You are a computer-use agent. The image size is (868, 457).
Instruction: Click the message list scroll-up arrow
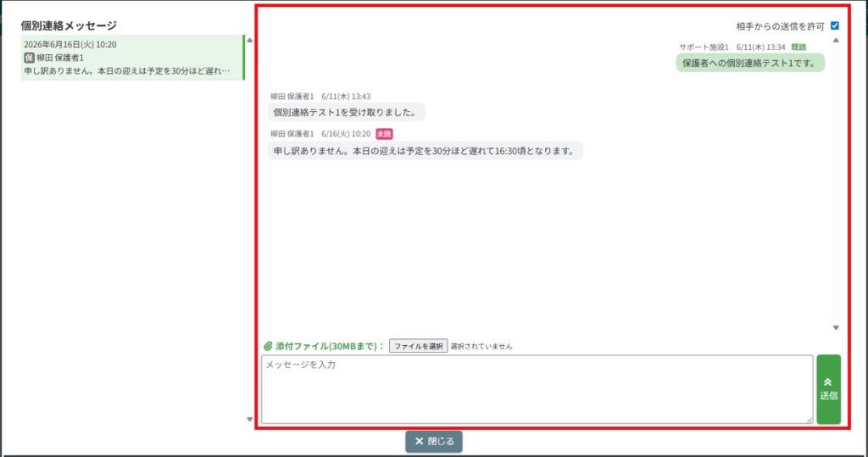pos(250,41)
